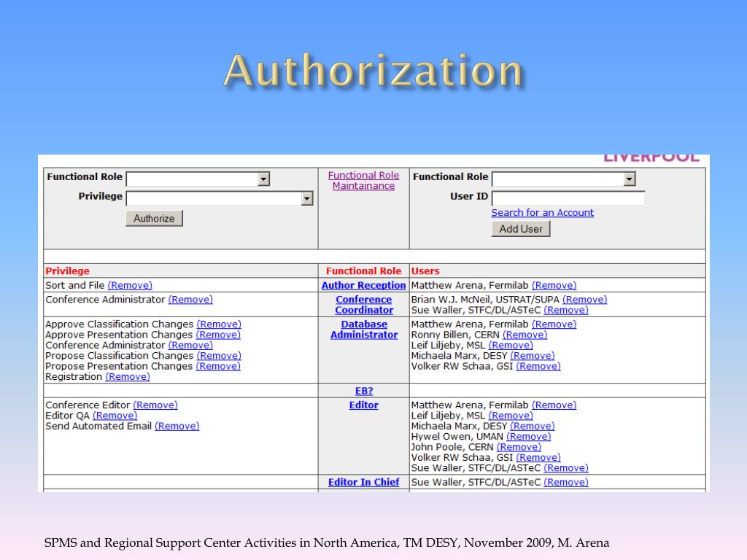
Task: Remove the Registration privilege
Action: [x=128, y=377]
